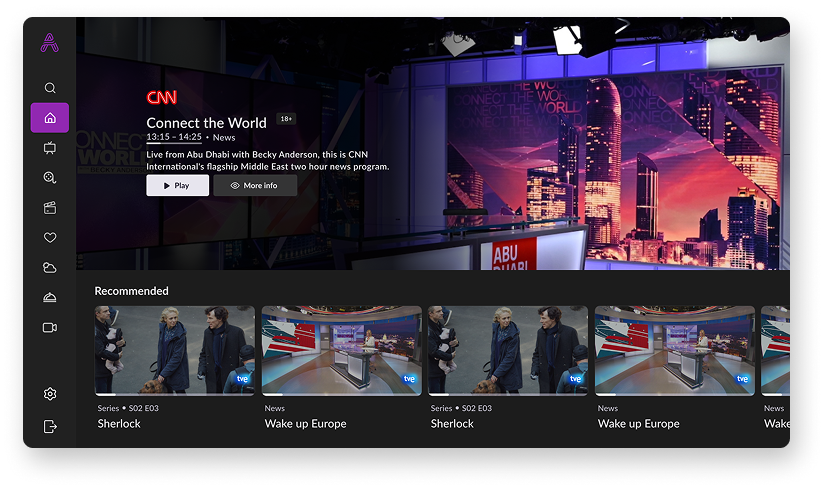
Task: Open the film reel sidebar icon
Action: coord(50,178)
